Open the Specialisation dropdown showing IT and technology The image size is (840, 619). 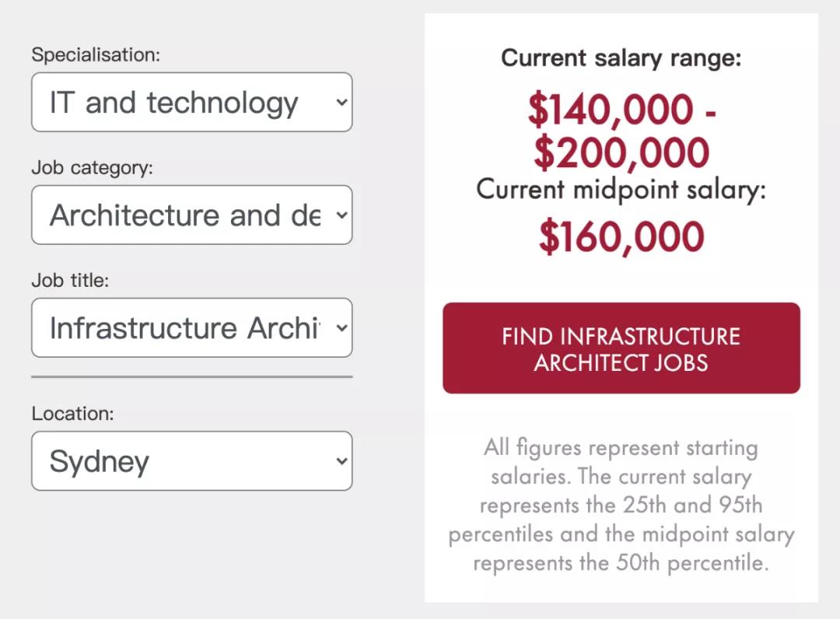[x=175, y=103]
